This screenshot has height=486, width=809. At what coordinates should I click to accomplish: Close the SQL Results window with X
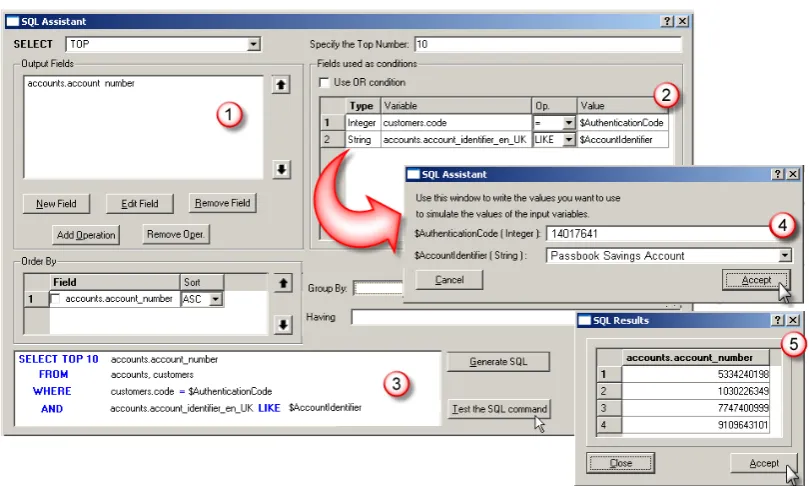tap(793, 320)
